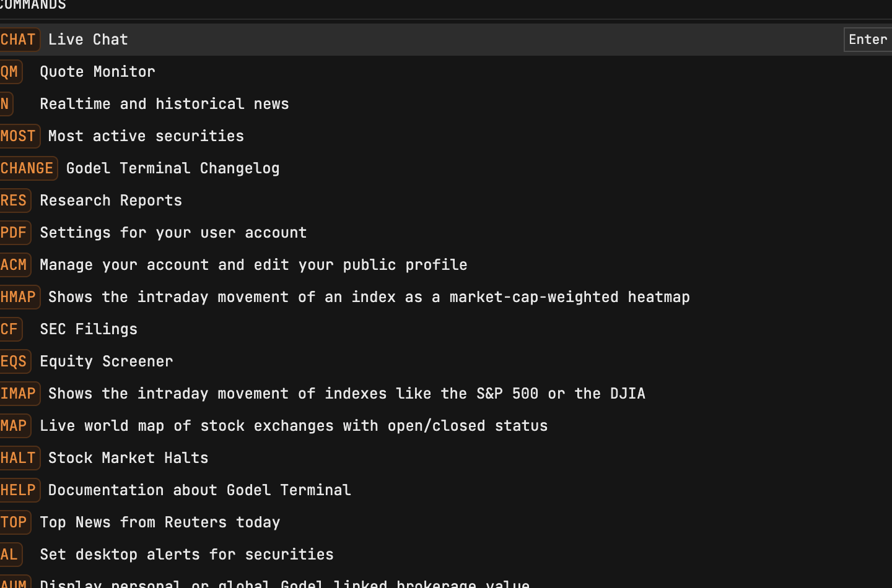Open the QM Quote Monitor command

point(446,72)
